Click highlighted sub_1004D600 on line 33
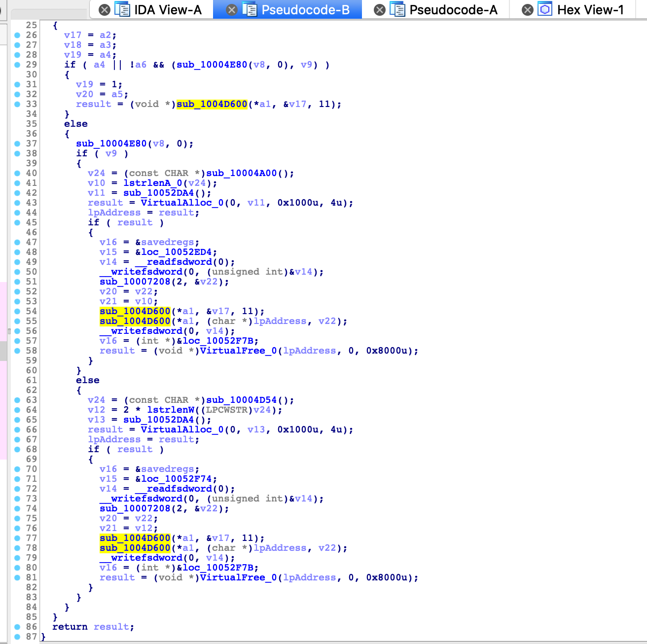647x644 pixels. [x=212, y=104]
